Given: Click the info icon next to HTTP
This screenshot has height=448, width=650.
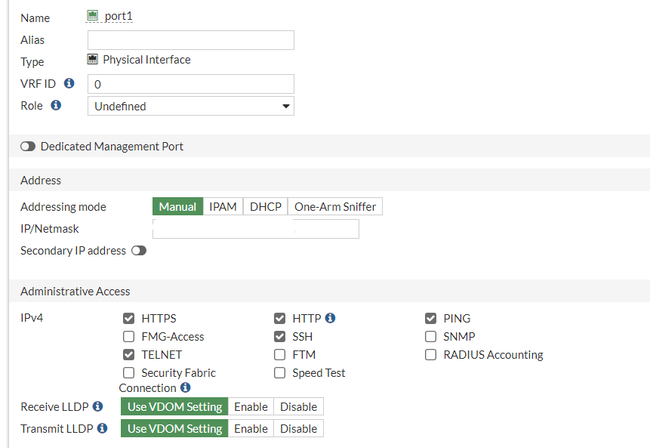Looking at the screenshot, I should (330, 318).
